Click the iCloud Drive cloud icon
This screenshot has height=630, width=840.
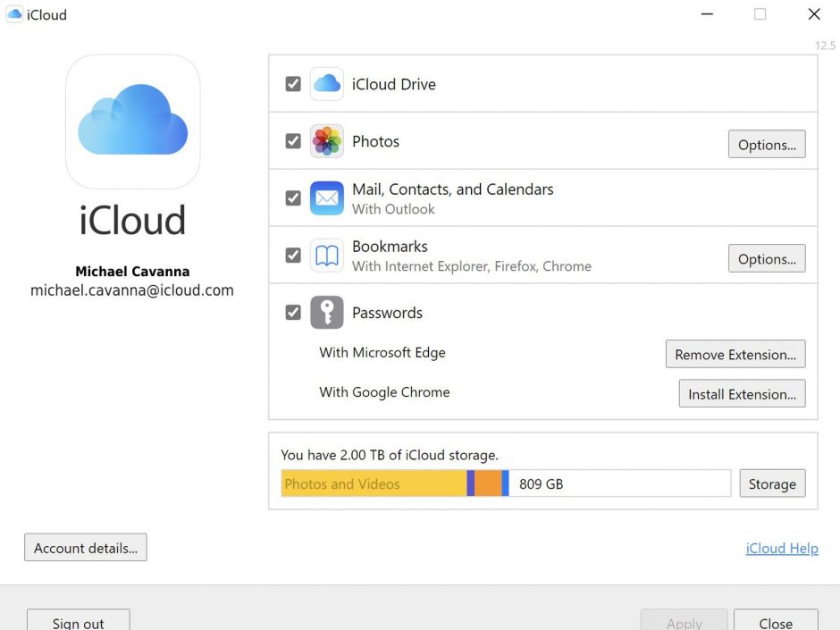326,84
